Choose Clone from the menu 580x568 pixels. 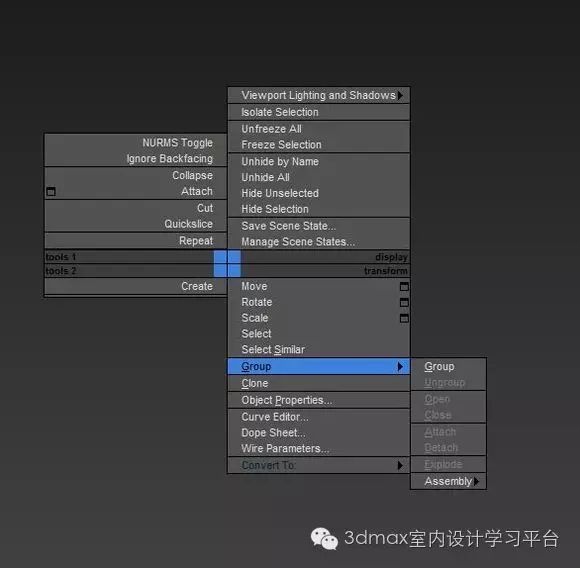point(318,383)
